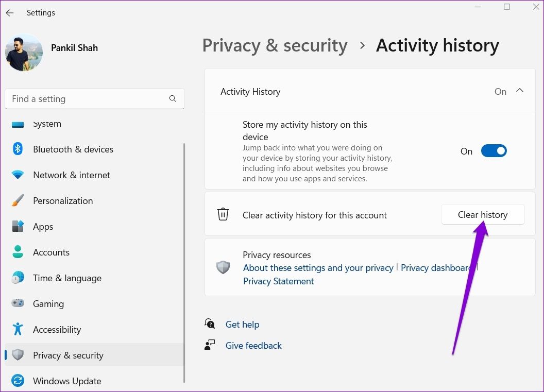The width and height of the screenshot is (544, 392).
Task: Open Personalization via its paintbrush icon
Action: click(18, 201)
